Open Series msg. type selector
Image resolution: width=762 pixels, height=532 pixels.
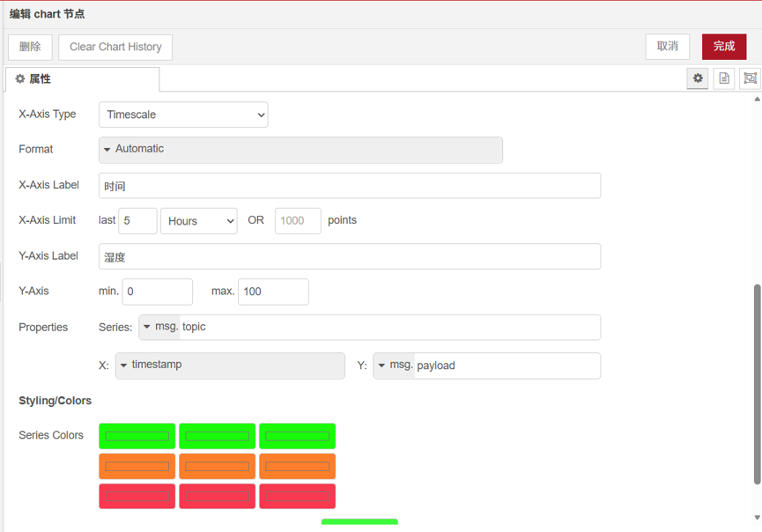pos(159,327)
